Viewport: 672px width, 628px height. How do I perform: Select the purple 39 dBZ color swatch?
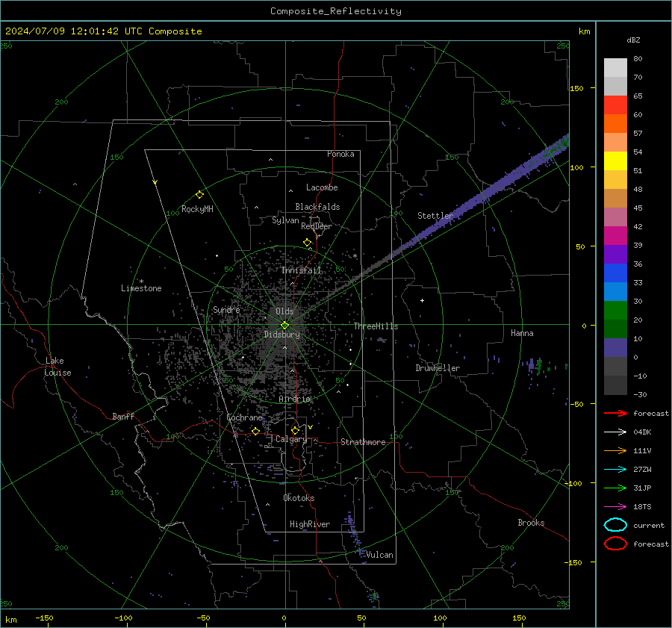[x=615, y=254]
